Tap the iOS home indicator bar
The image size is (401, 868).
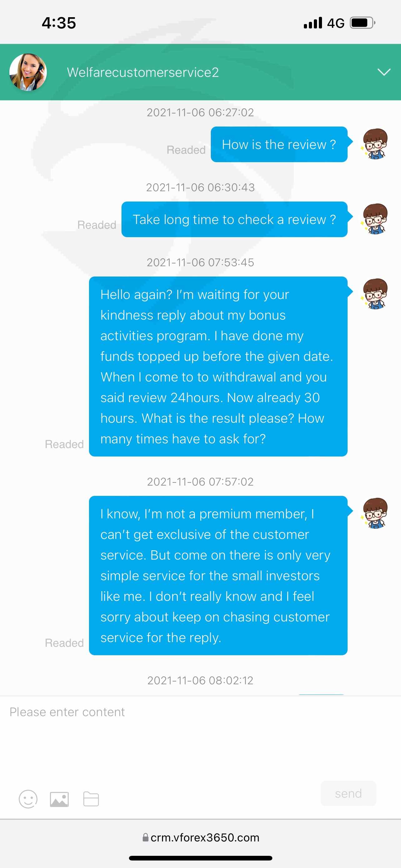click(200, 858)
